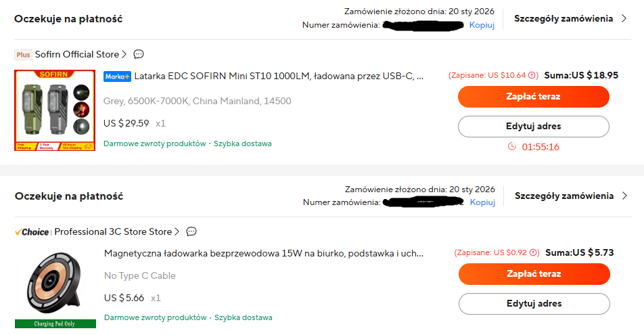Click saved US $10.64 info icon

(533, 75)
